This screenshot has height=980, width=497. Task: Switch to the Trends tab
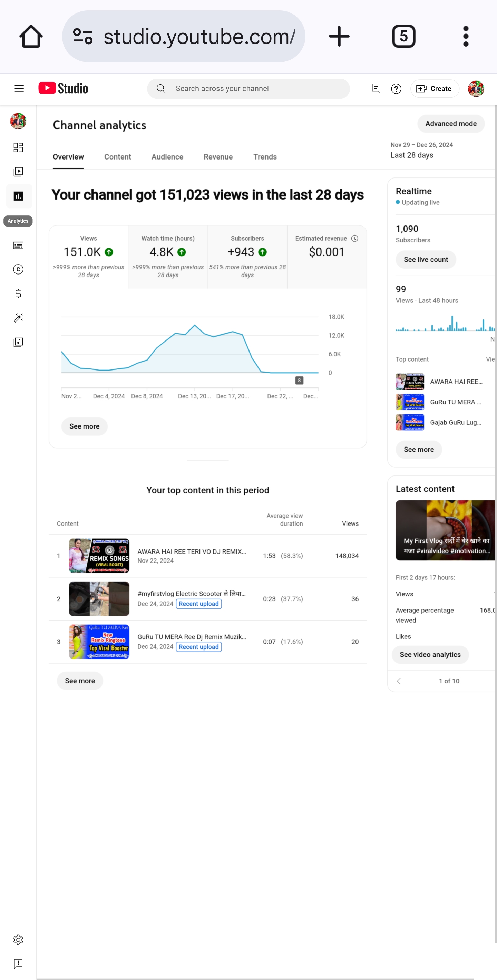(x=265, y=157)
